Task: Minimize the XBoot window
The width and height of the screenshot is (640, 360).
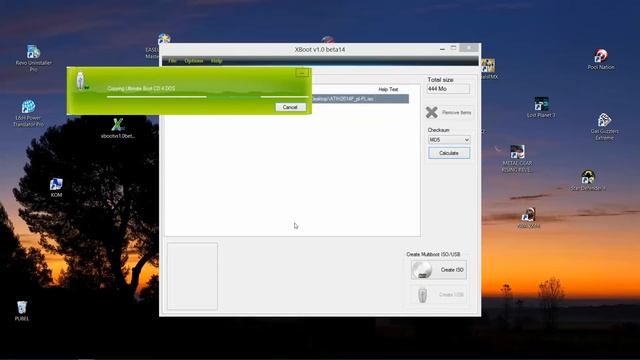Action: (442, 49)
